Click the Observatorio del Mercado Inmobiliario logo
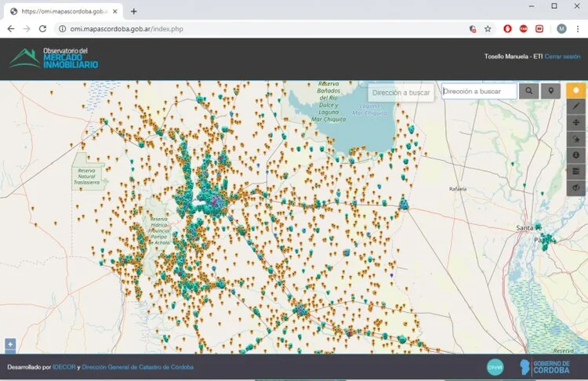588x381 pixels. point(53,58)
